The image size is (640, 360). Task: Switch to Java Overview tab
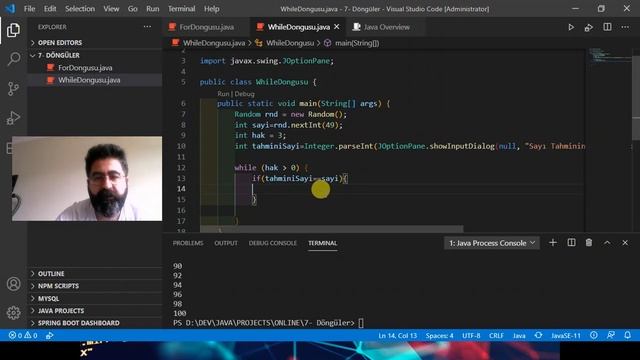(x=386, y=27)
